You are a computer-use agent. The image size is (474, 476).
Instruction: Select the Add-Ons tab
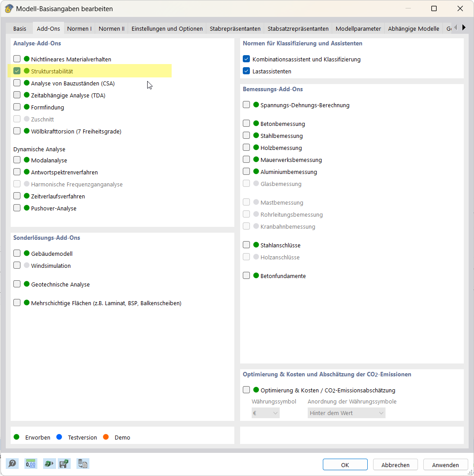(48, 28)
